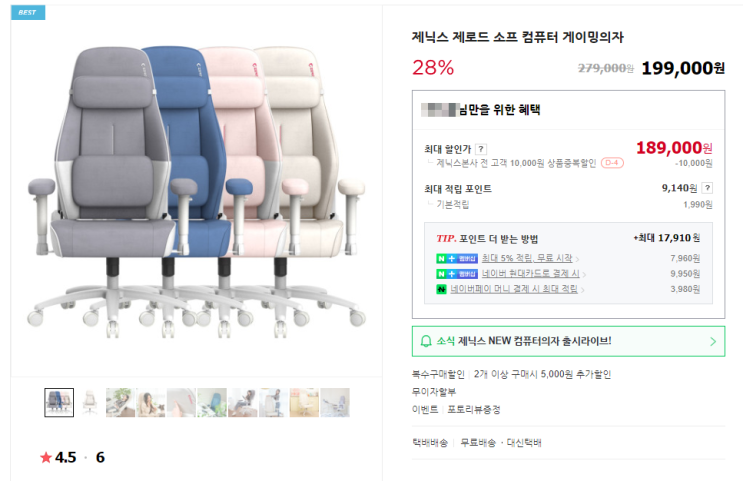The width and height of the screenshot is (743, 481).
Task: Open 네이버페이 머니 결제 시 최대 적립 link
Action: (514, 289)
